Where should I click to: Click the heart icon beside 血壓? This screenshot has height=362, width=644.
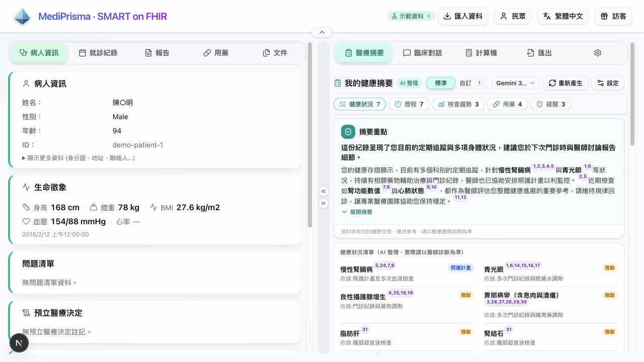coord(26,222)
